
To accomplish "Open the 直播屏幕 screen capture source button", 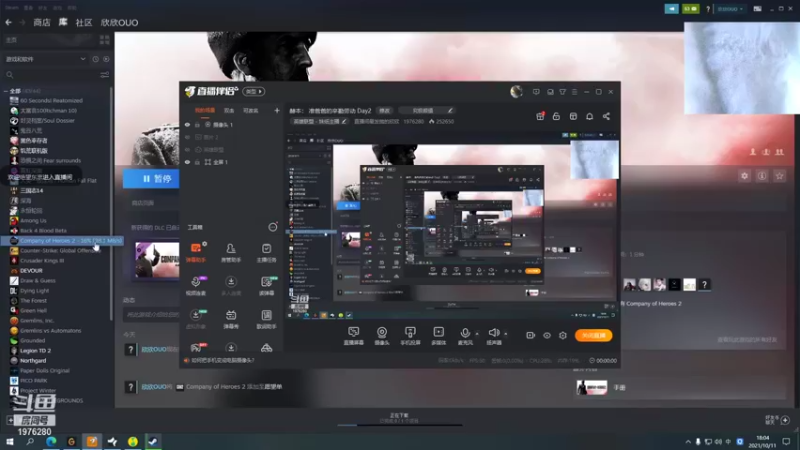I will coord(354,336).
